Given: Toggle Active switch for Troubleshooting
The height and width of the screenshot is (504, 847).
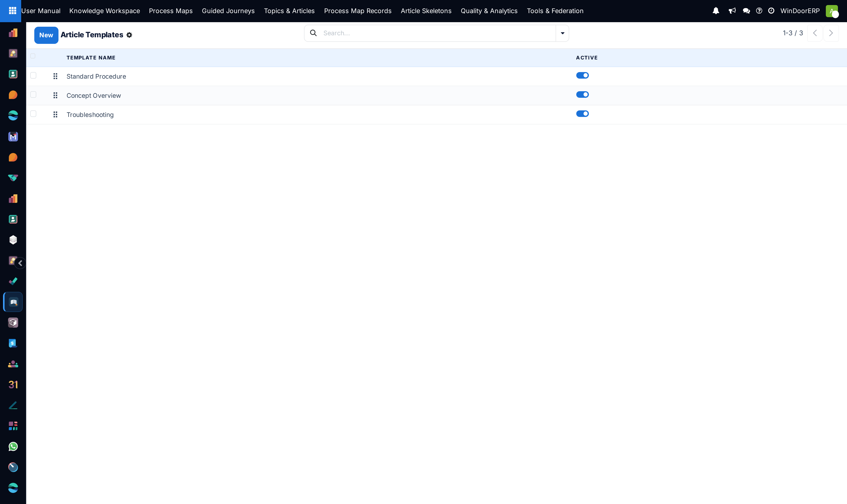Looking at the screenshot, I should pyautogui.click(x=582, y=114).
